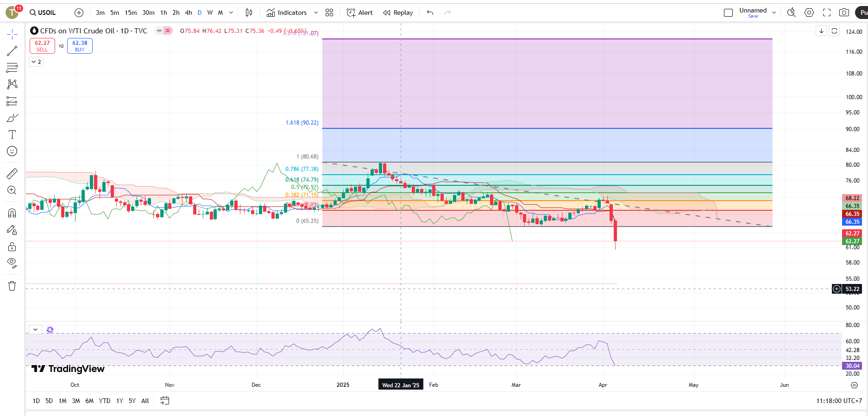Open the Unnamed layout dropdown arrow
Image resolution: width=868 pixels, height=416 pixels.
[x=774, y=13]
